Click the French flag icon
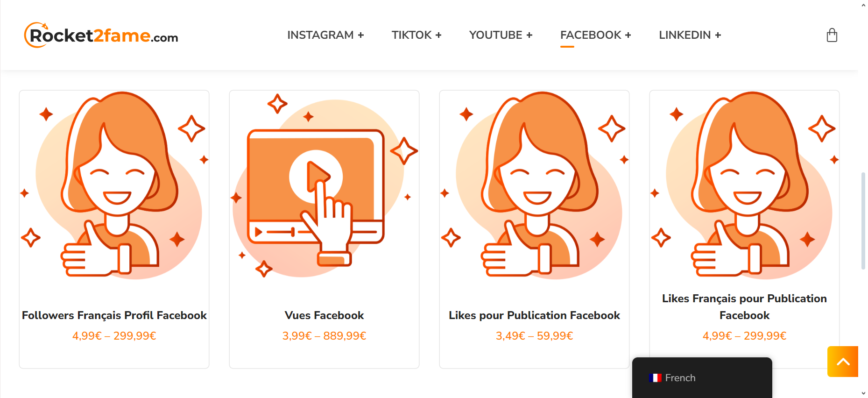Image resolution: width=868 pixels, height=398 pixels. pos(655,378)
